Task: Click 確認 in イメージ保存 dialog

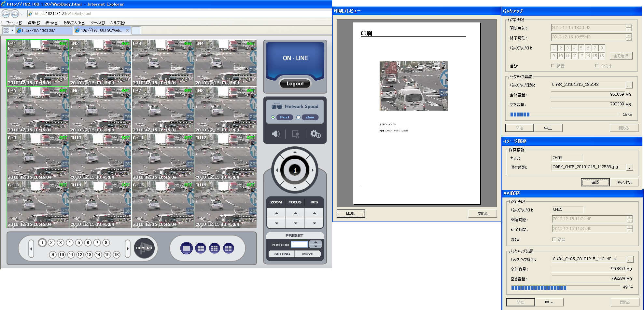Action: coord(595,182)
